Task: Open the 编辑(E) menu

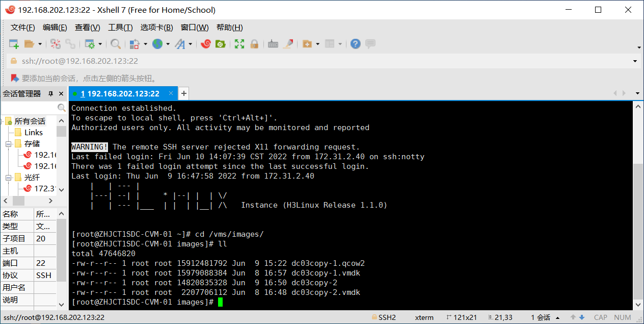Action: [x=55, y=28]
